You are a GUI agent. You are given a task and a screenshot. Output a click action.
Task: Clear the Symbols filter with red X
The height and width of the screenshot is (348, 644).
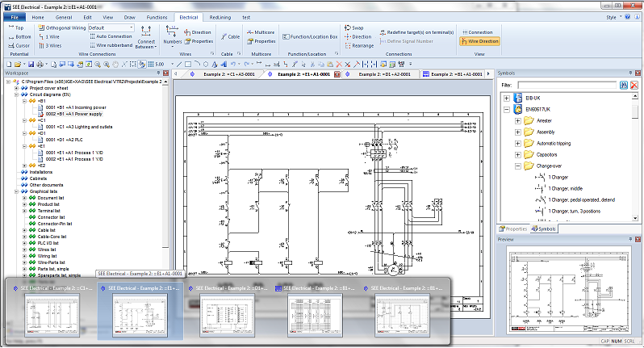click(634, 85)
